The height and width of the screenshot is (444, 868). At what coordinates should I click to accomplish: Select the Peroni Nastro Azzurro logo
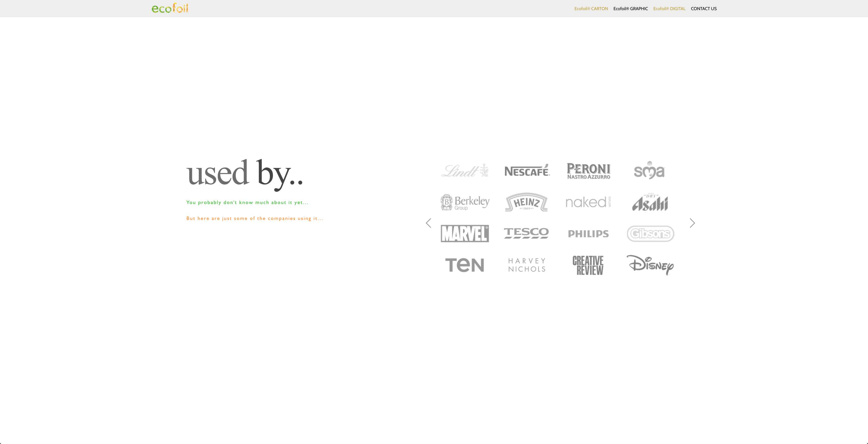[589, 171]
